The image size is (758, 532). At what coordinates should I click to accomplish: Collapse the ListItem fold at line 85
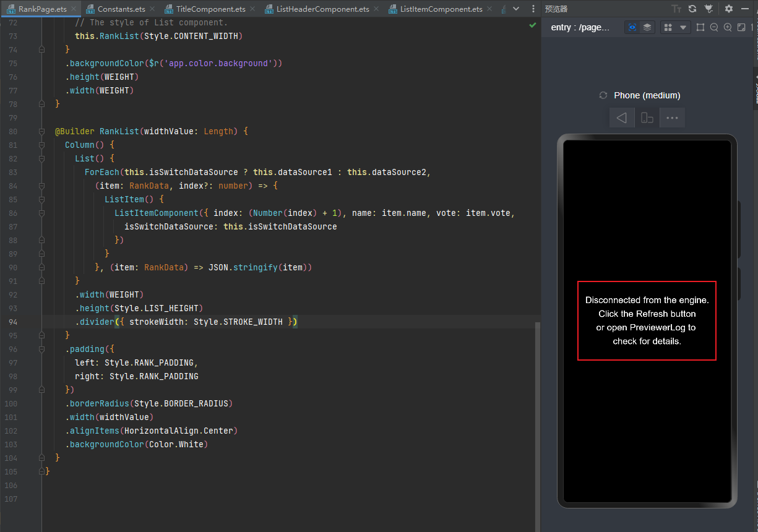coord(42,200)
